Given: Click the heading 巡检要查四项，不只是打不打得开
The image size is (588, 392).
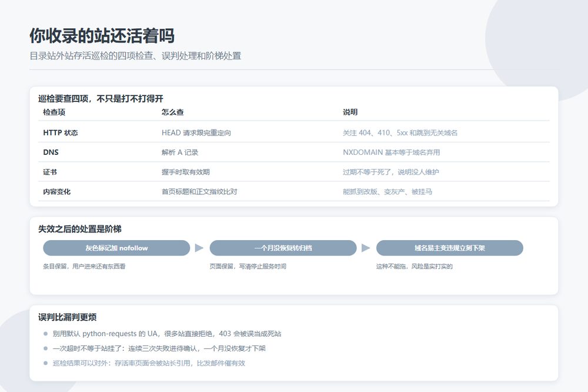Looking at the screenshot, I should click(x=101, y=99).
